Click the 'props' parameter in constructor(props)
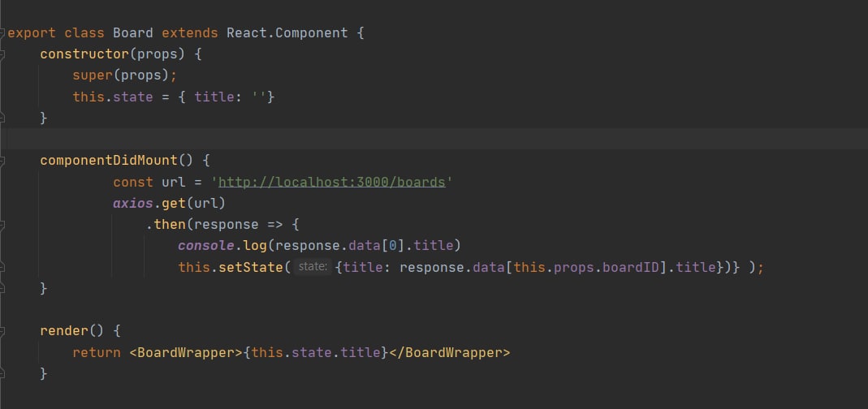The image size is (868, 409). click(158, 54)
